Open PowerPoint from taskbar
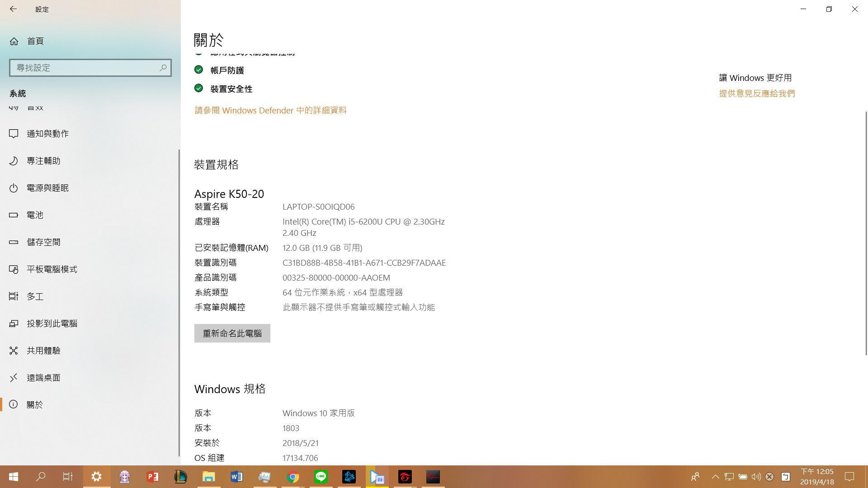Screen dimensions: 868x488 (152, 477)
